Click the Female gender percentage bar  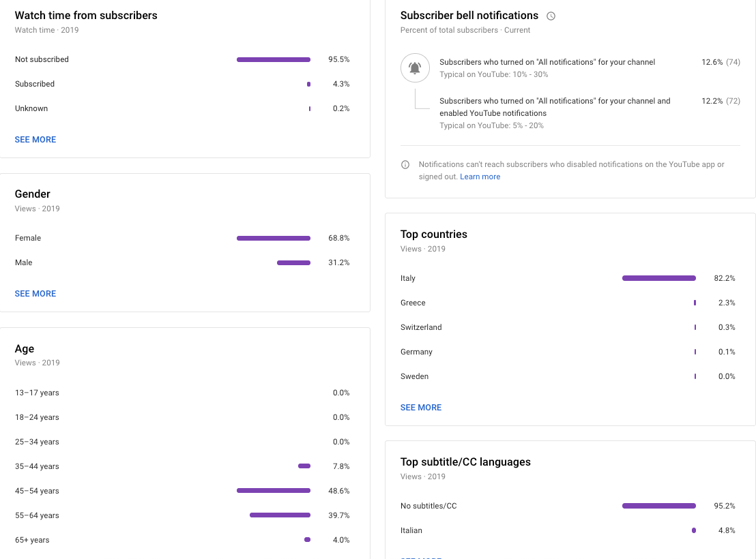[273, 239]
